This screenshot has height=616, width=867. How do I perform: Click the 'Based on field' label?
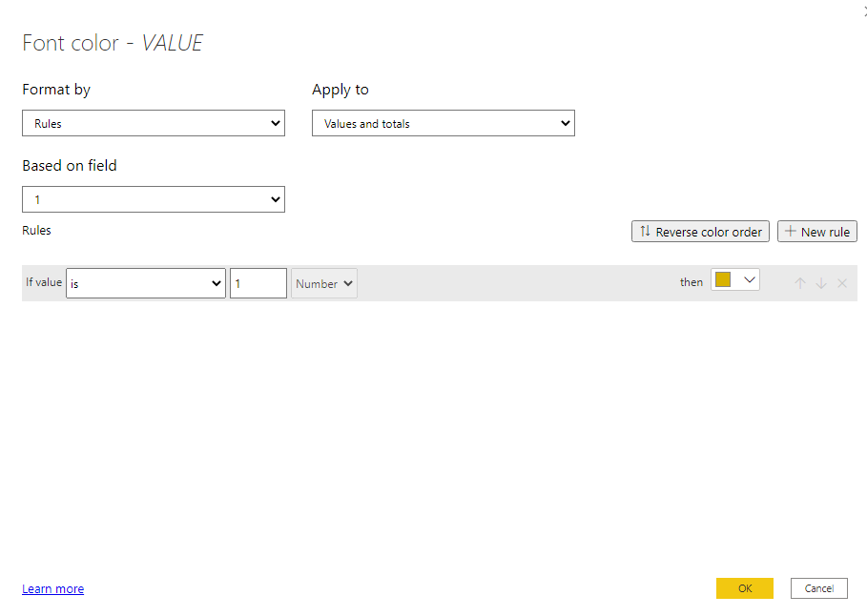[x=70, y=165]
